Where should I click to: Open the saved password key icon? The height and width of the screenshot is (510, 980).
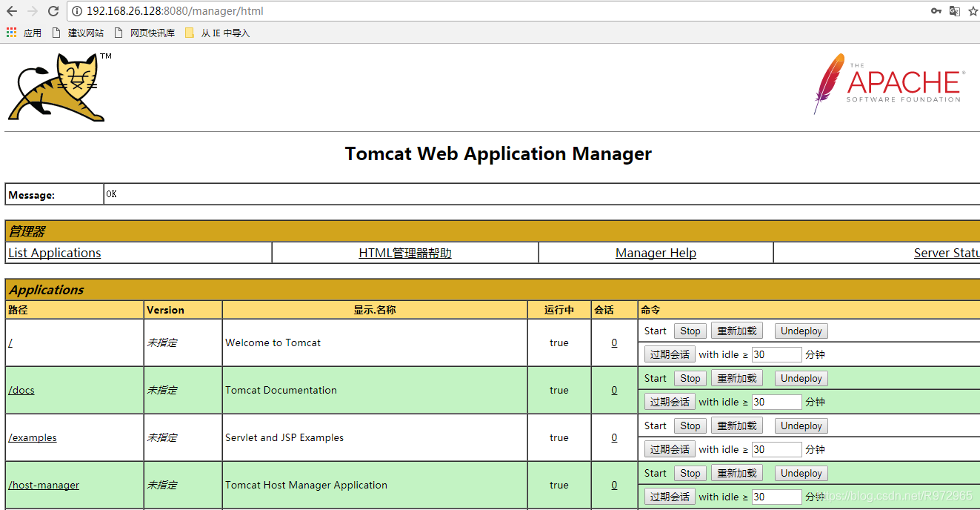click(936, 11)
